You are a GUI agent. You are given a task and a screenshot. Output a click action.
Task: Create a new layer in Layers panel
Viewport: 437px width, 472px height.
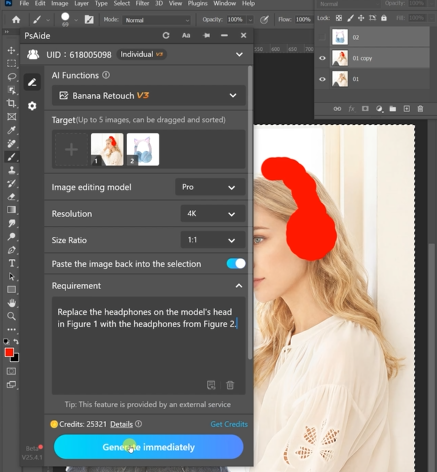[407, 109]
